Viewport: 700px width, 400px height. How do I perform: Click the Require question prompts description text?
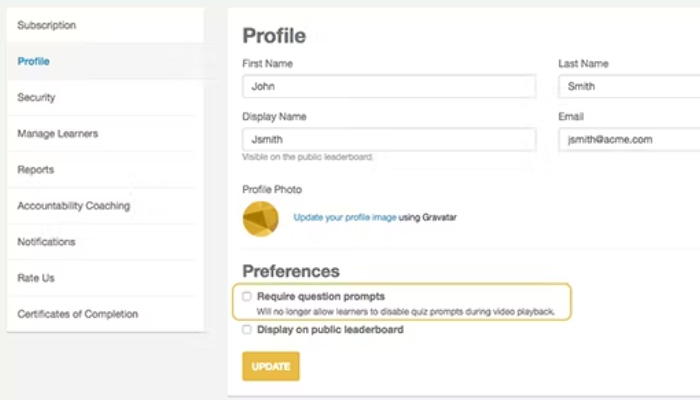point(405,312)
